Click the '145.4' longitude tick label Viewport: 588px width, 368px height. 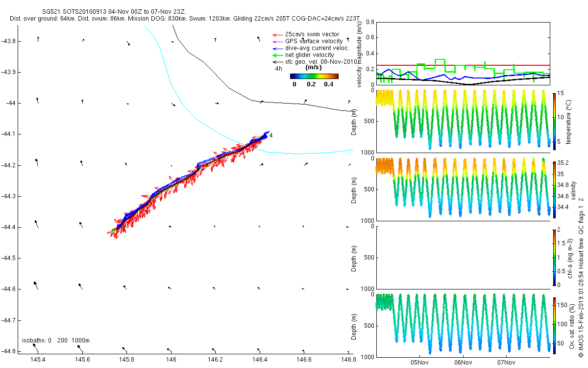point(38,360)
